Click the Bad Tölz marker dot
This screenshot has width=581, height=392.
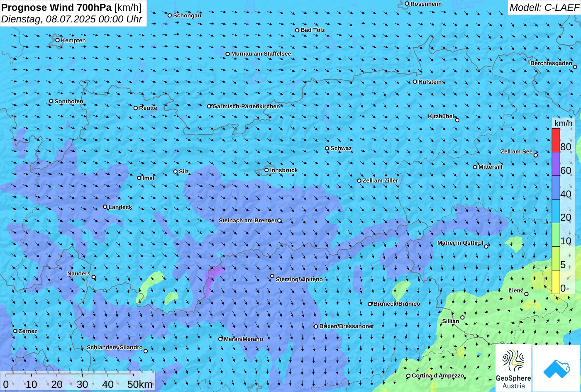click(297, 30)
